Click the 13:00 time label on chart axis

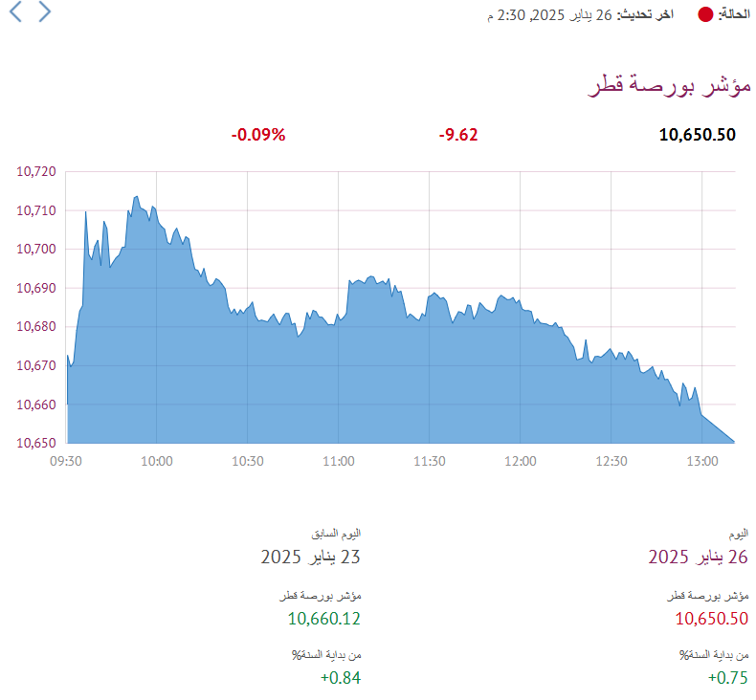(702, 462)
